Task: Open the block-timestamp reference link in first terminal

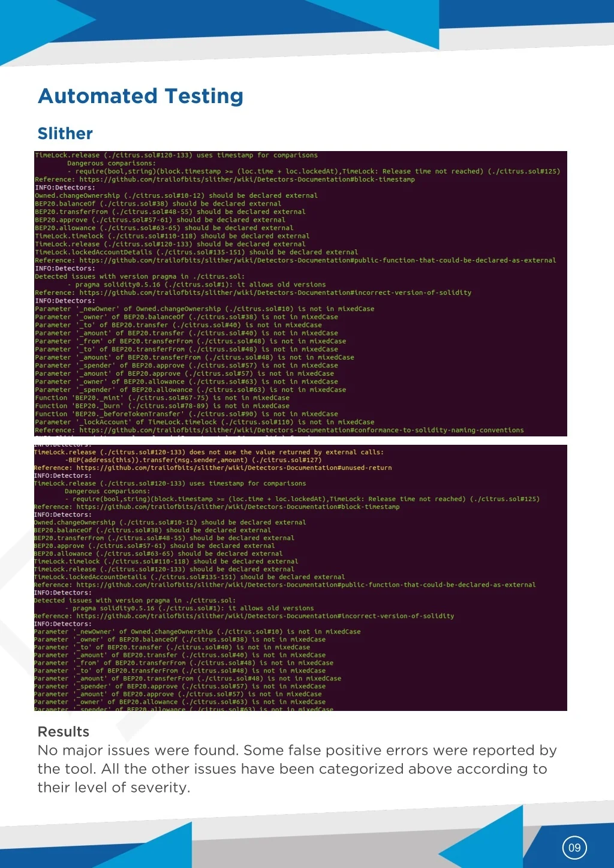Action: (x=246, y=179)
